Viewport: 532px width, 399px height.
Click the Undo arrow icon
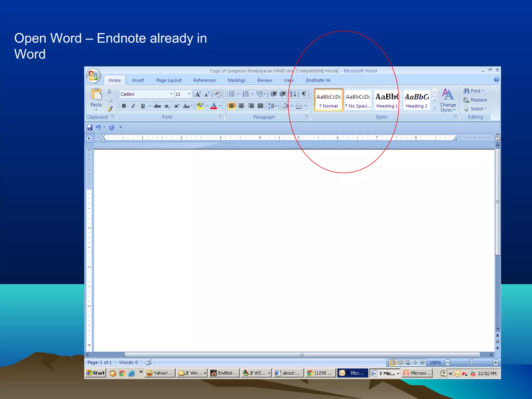click(98, 127)
